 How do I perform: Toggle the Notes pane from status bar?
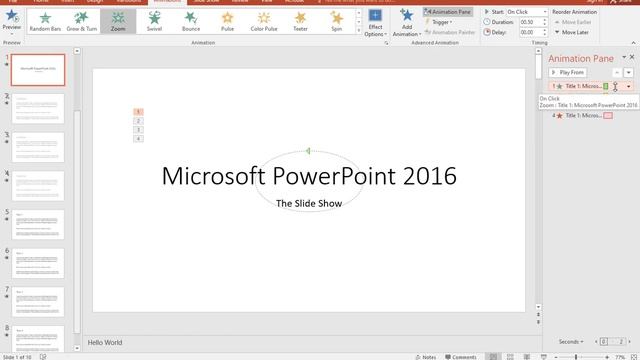pos(426,357)
